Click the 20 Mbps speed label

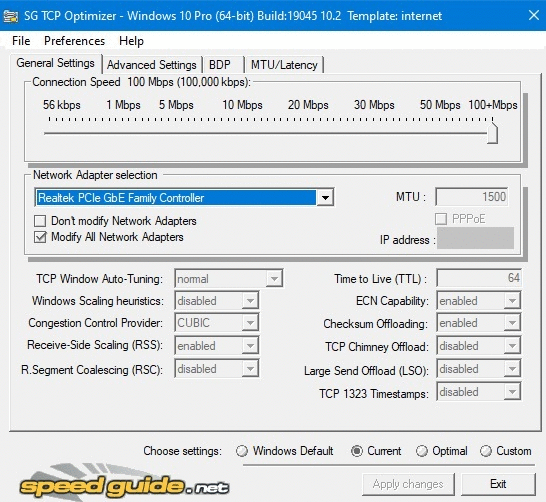click(308, 105)
